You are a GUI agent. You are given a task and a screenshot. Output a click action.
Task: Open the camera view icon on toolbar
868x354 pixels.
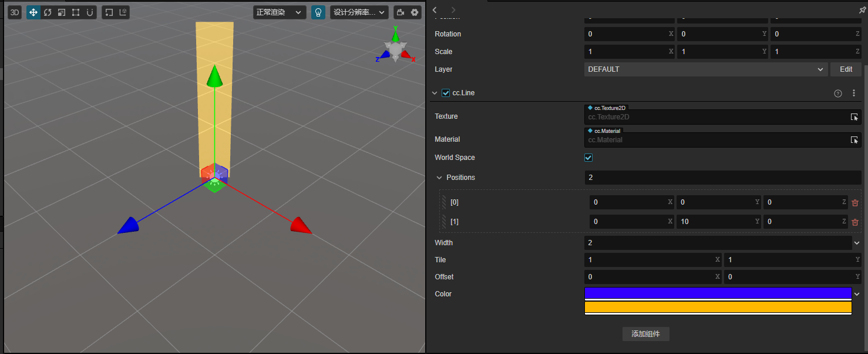click(x=401, y=12)
